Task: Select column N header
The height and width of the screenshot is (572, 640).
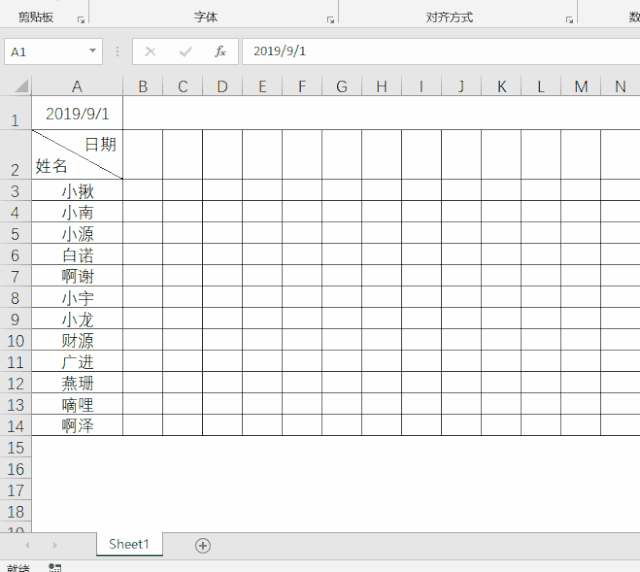Action: (620, 87)
